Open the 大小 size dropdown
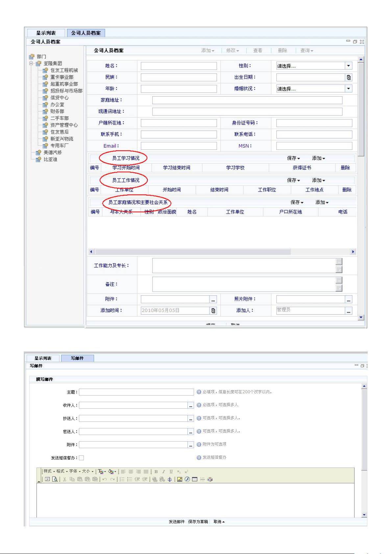 (x=87, y=471)
